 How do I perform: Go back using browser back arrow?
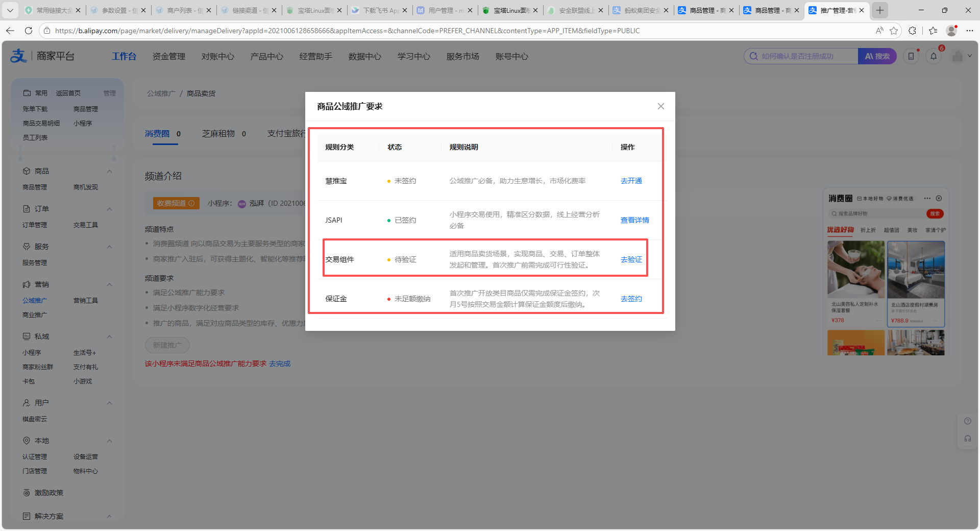click(x=10, y=31)
